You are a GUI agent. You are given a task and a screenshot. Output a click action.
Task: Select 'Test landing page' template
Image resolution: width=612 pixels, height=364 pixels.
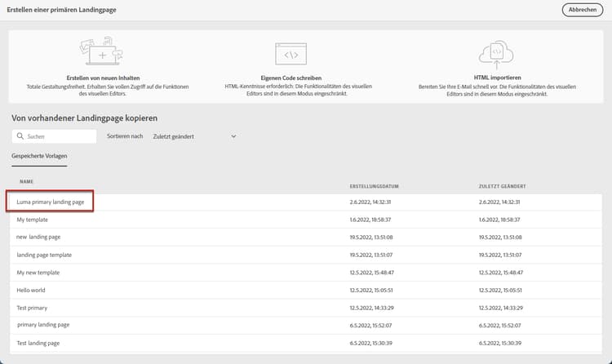point(38,343)
